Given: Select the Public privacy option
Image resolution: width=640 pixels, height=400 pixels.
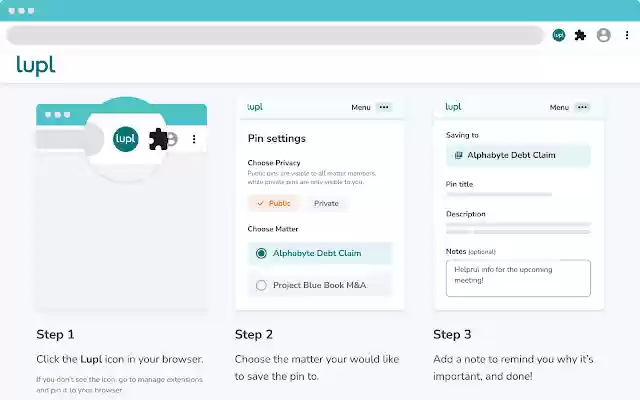Looking at the screenshot, I should [274, 203].
